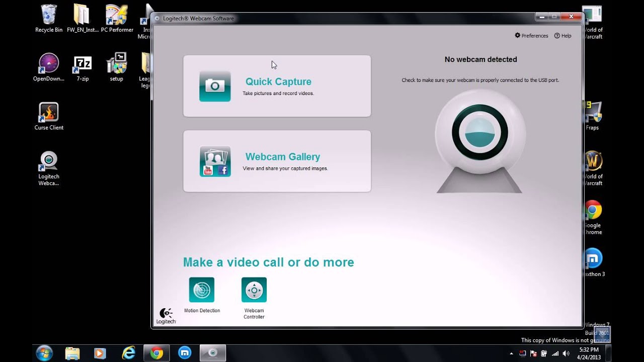
Task: Show hidden system tray icons
Action: [512, 353]
